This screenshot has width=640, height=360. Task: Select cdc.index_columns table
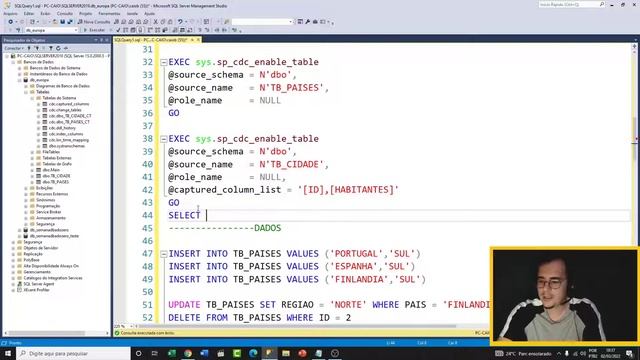click(66, 134)
